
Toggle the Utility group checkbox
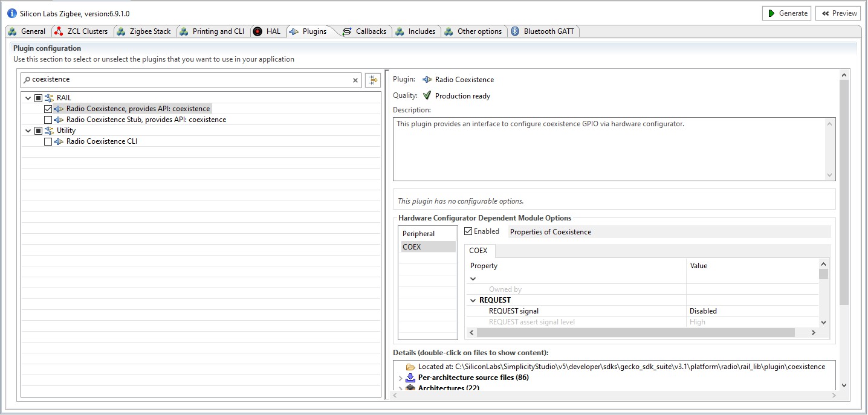[x=38, y=130]
